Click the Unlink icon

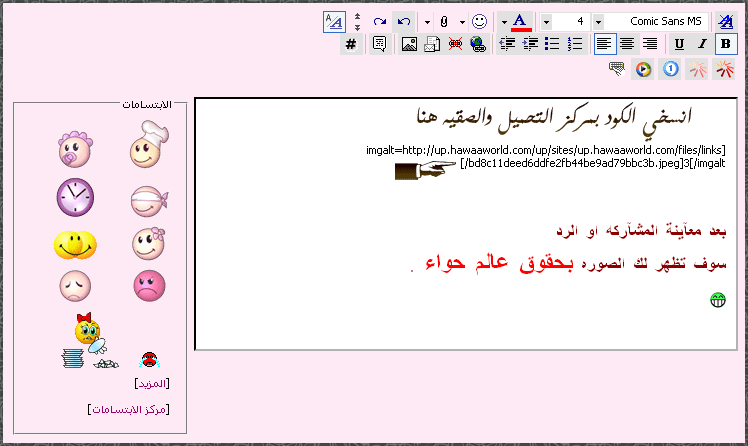[455, 44]
